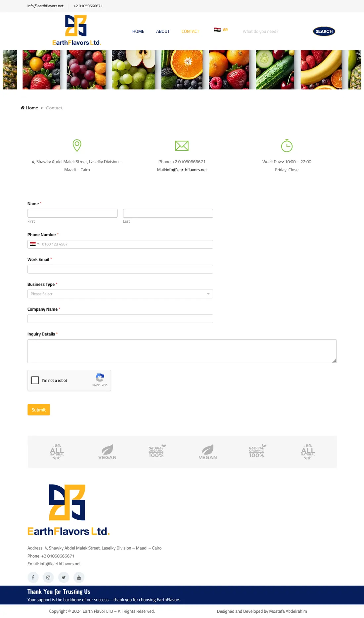The image size is (364, 618).
Task: Expand the Business Type dropdown
Action: coord(120,294)
